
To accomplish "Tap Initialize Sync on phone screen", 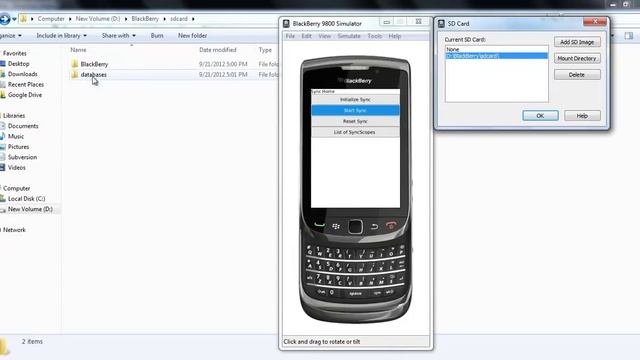I will pos(355,100).
